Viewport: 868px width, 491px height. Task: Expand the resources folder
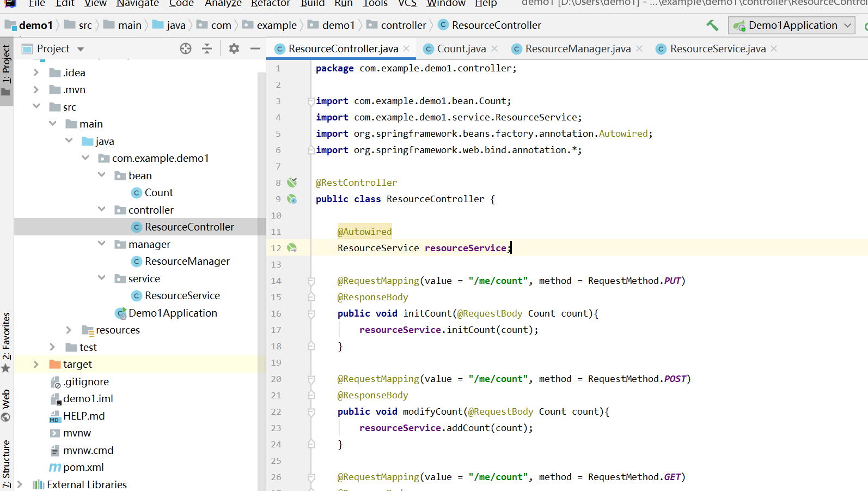click(69, 330)
